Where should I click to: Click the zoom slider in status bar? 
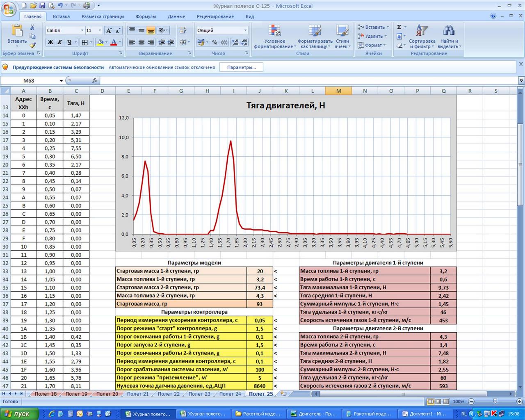pyautogui.click(x=495, y=402)
